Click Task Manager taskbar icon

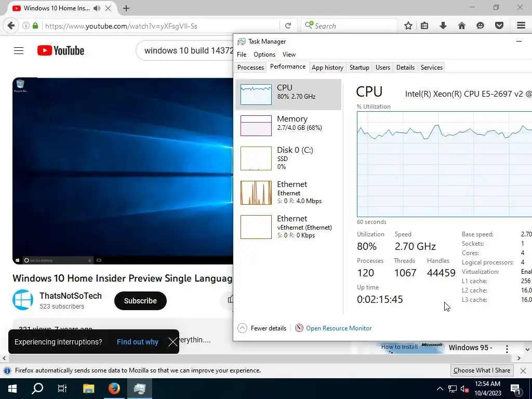point(139,389)
